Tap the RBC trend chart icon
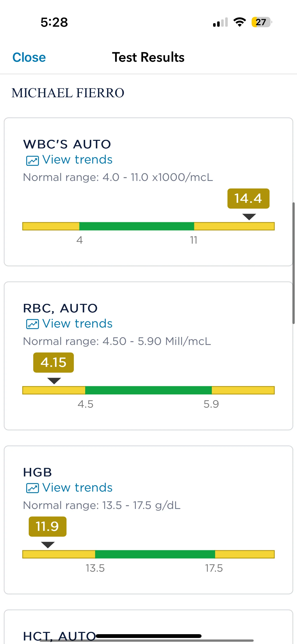Viewport: 297px width, 644px height. 32,324
